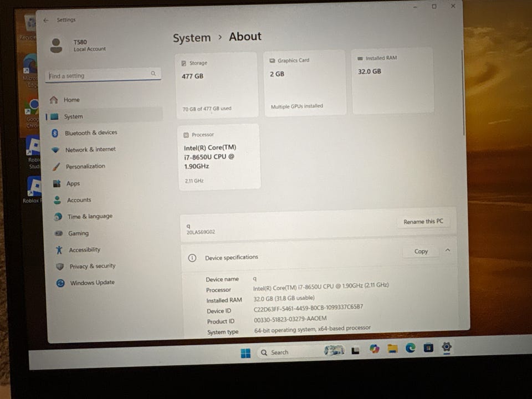Click the Product ID value 00330-51823-03279-AAOEM
The image size is (532, 399).
[290, 319]
